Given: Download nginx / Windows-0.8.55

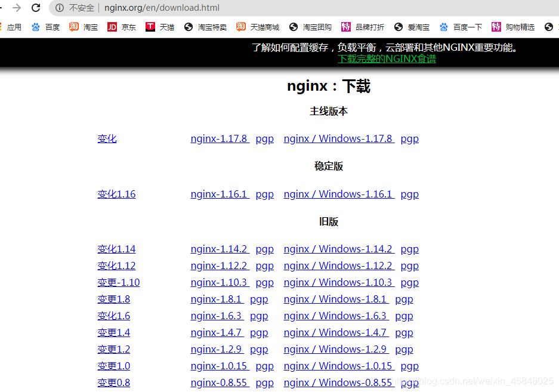Looking at the screenshot, I should tap(339, 383).
